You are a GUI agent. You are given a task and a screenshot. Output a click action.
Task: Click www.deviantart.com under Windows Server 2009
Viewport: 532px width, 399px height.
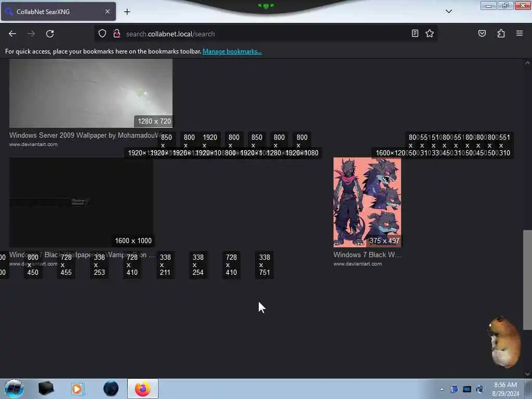[33, 144]
